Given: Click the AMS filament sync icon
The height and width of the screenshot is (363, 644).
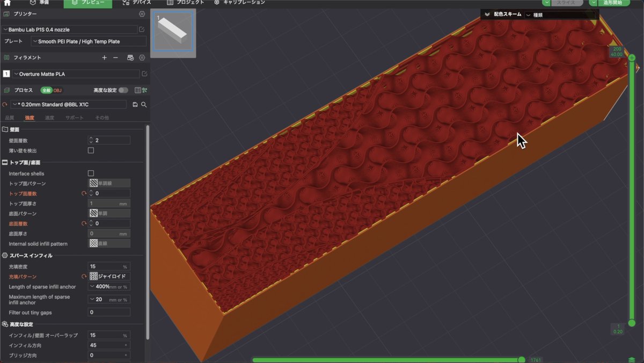Looking at the screenshot, I should [x=130, y=57].
